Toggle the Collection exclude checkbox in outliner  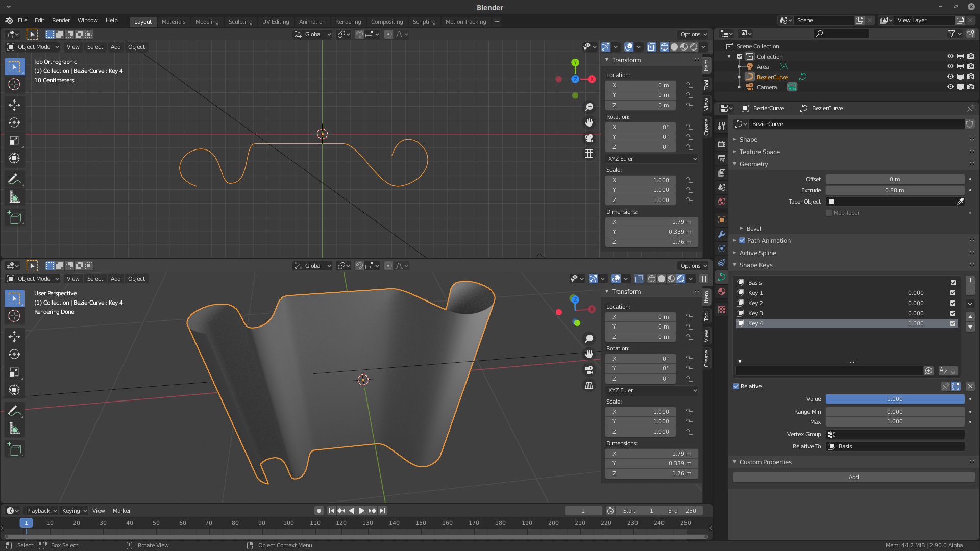coord(740,56)
